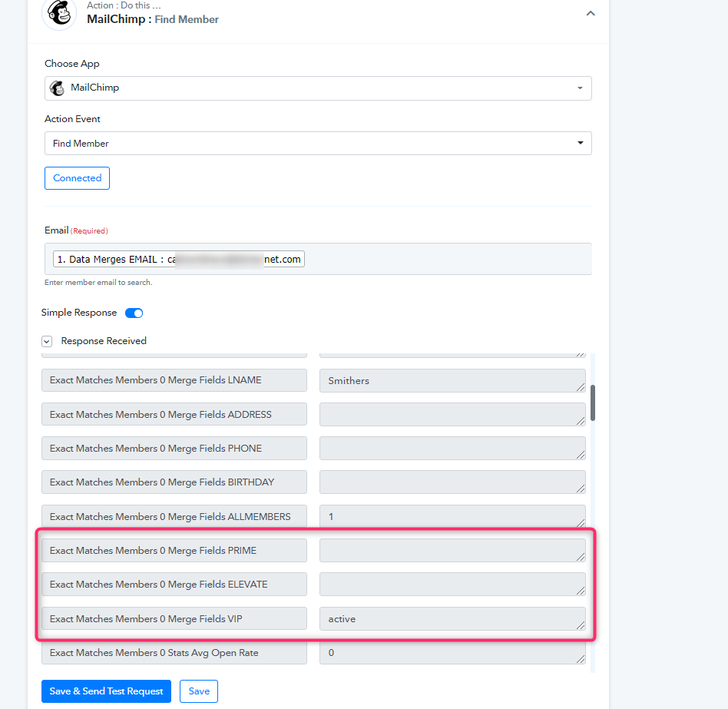Click Save & Send Test Request button
The width and height of the screenshot is (728, 709).
106,691
